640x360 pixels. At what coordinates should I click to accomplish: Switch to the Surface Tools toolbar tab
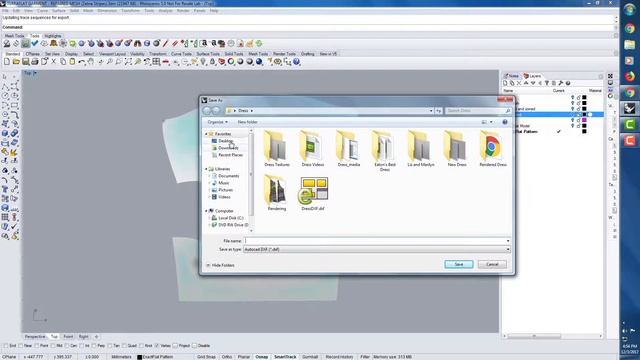point(208,54)
